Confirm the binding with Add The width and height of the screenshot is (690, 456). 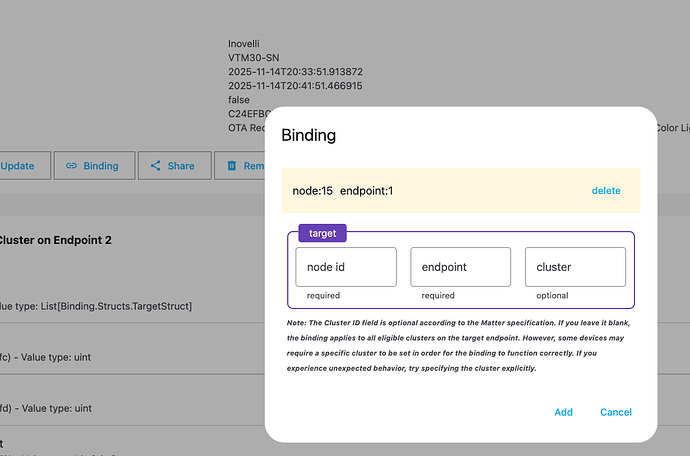[x=563, y=412]
